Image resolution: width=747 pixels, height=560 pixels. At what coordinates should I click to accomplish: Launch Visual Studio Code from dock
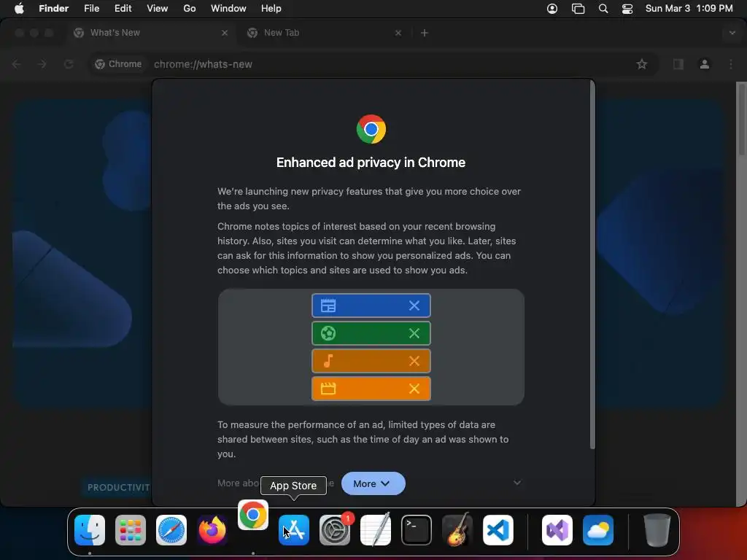[498, 530]
